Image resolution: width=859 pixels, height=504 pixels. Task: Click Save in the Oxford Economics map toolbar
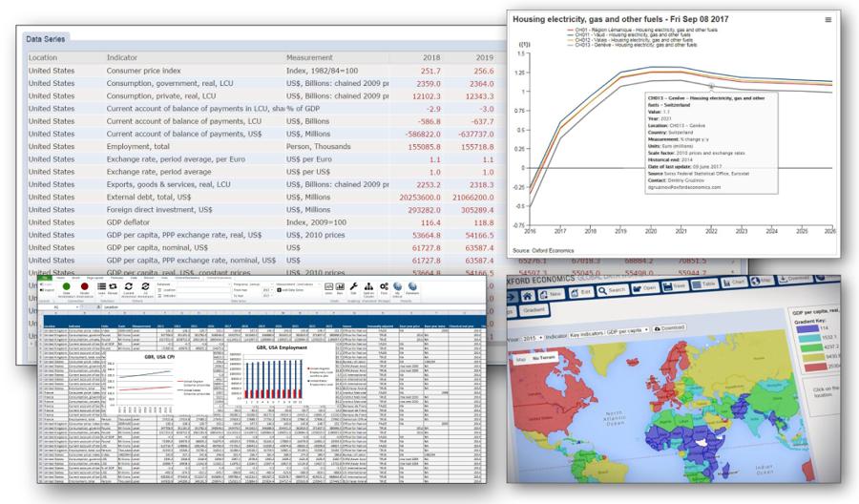click(675, 286)
